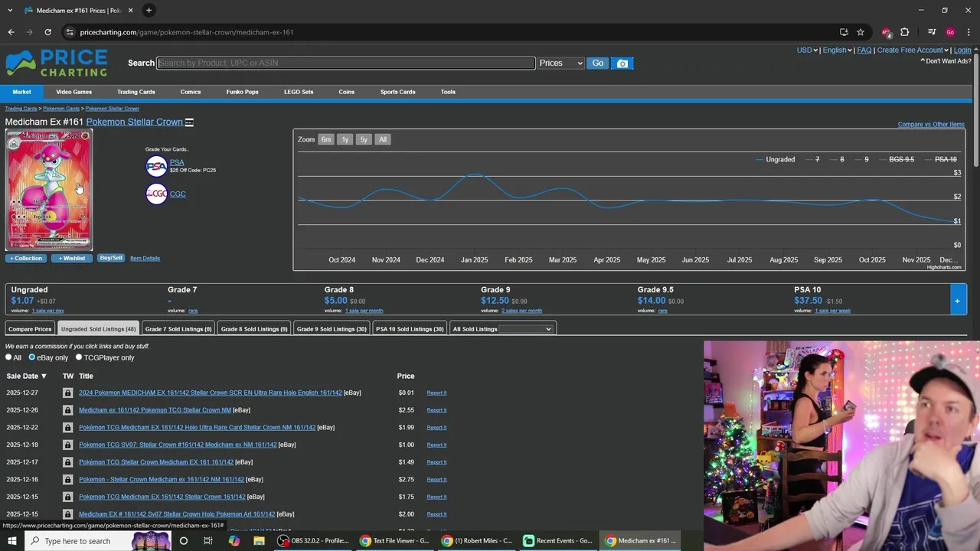The width and height of the screenshot is (980, 551).
Task: Open the Chrome profile avatar
Action: (950, 32)
